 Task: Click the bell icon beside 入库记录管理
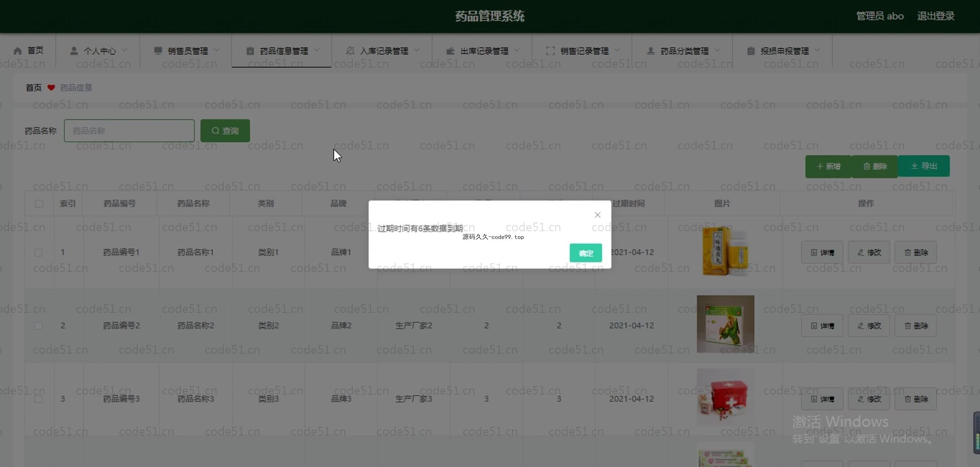click(x=350, y=51)
